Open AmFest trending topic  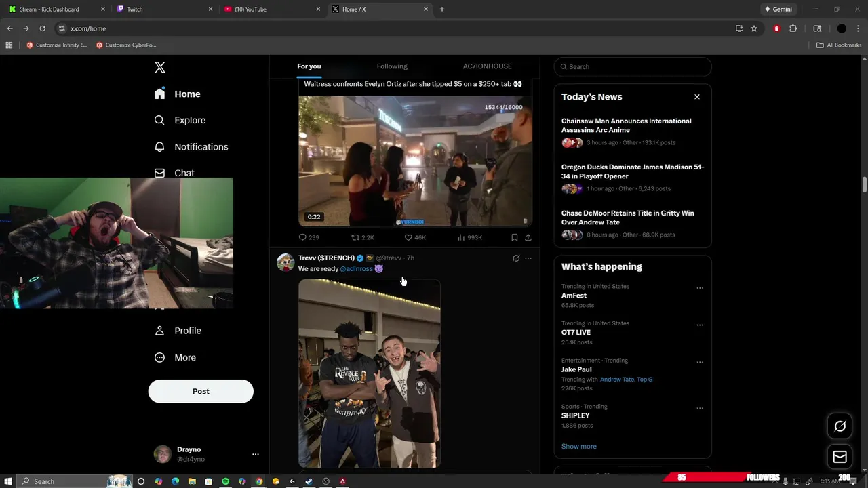pos(574,296)
